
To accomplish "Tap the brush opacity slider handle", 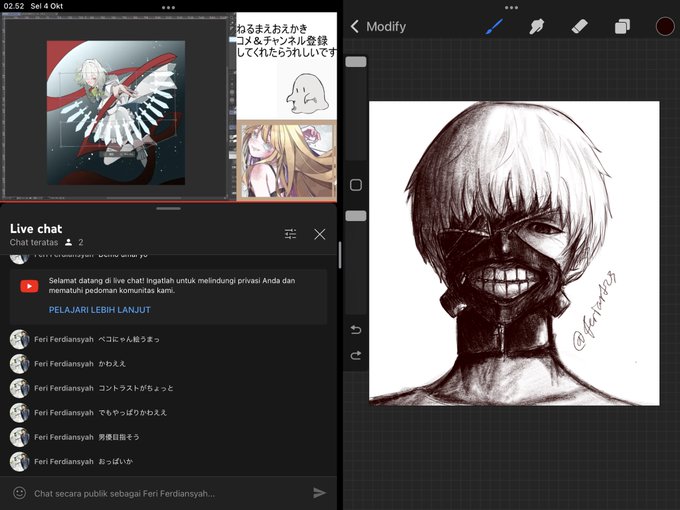I will coord(356,216).
